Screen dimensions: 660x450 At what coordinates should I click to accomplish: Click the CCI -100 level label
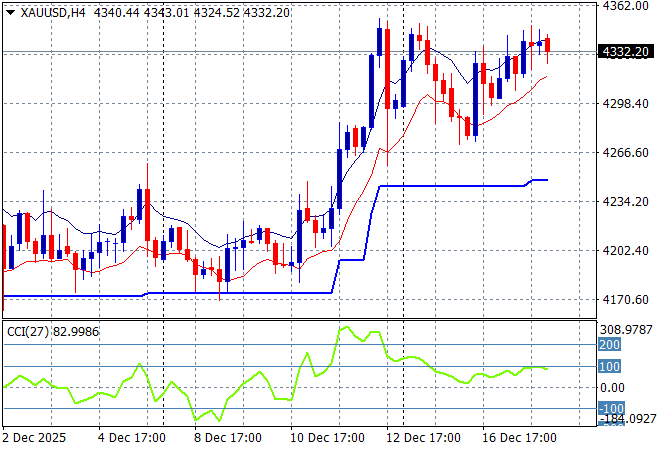click(x=610, y=408)
